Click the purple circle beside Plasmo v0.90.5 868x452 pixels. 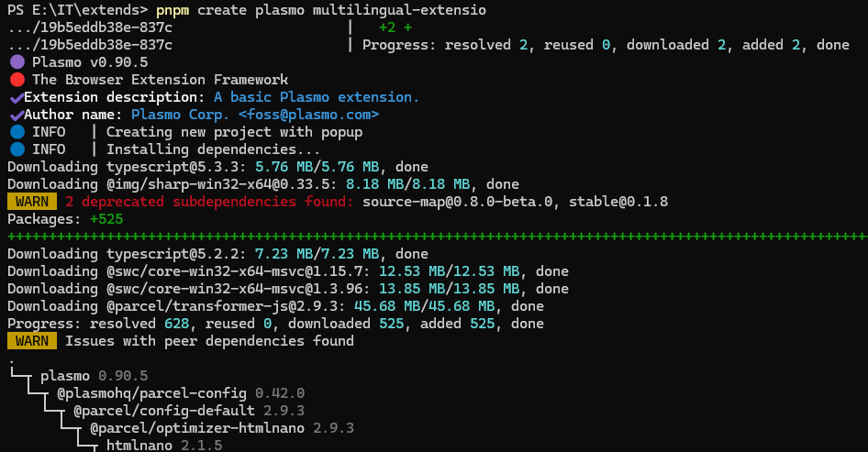coord(17,62)
